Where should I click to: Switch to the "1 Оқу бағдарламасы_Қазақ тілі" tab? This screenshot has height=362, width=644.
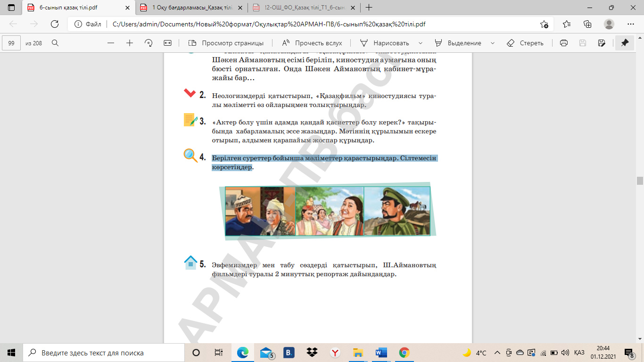191,8
